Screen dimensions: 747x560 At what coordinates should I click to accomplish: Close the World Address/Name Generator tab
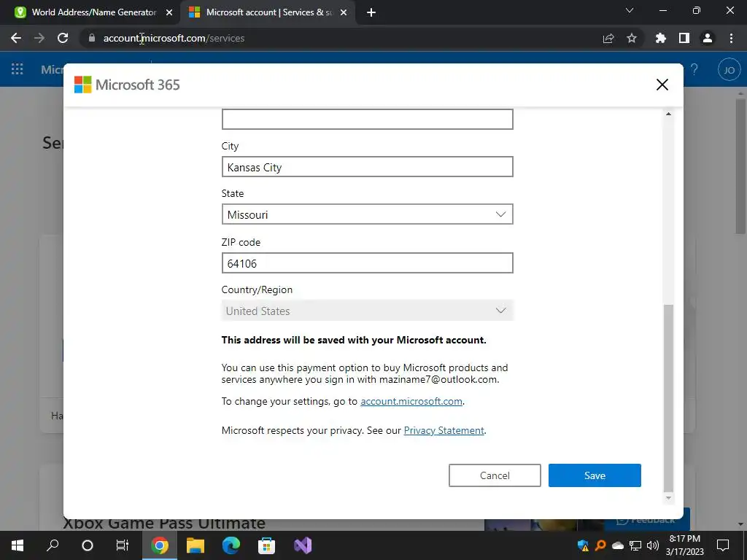(x=169, y=12)
